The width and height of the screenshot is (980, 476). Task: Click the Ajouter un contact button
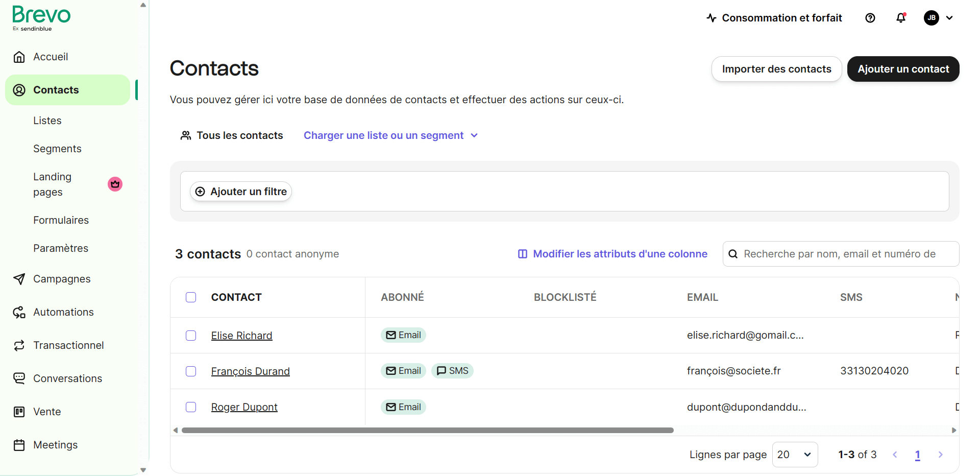903,69
